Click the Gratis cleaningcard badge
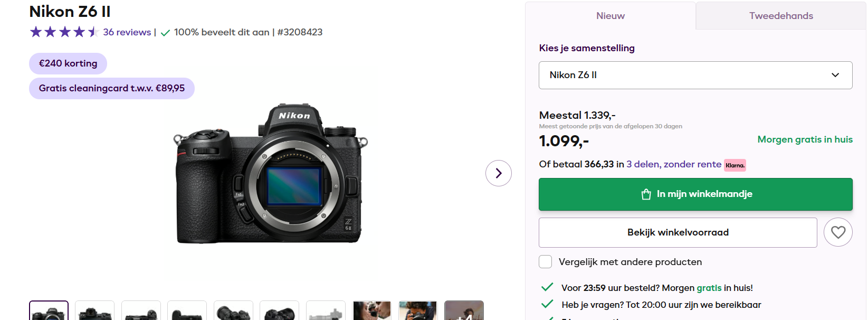The image size is (868, 320). 111,88
